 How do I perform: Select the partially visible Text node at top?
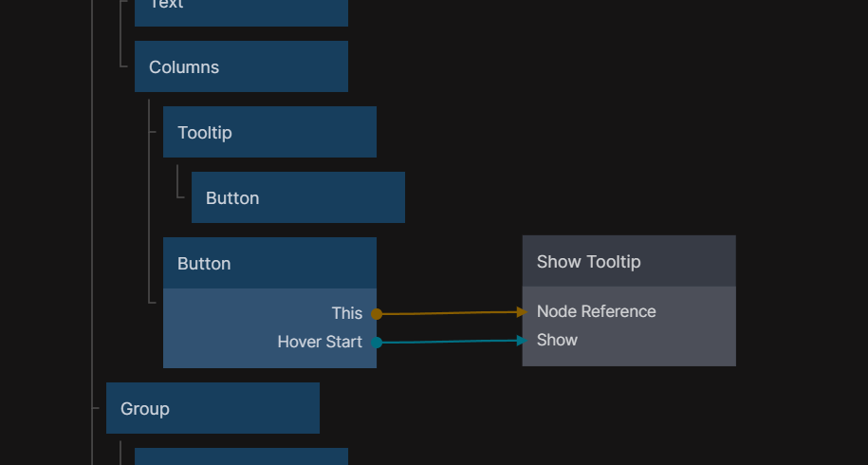tap(241, 9)
